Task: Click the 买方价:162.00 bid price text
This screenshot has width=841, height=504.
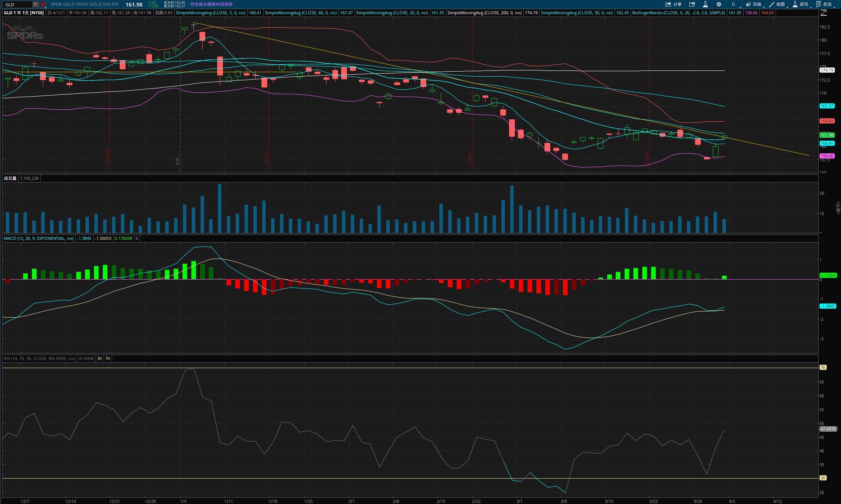Action: [174, 2]
